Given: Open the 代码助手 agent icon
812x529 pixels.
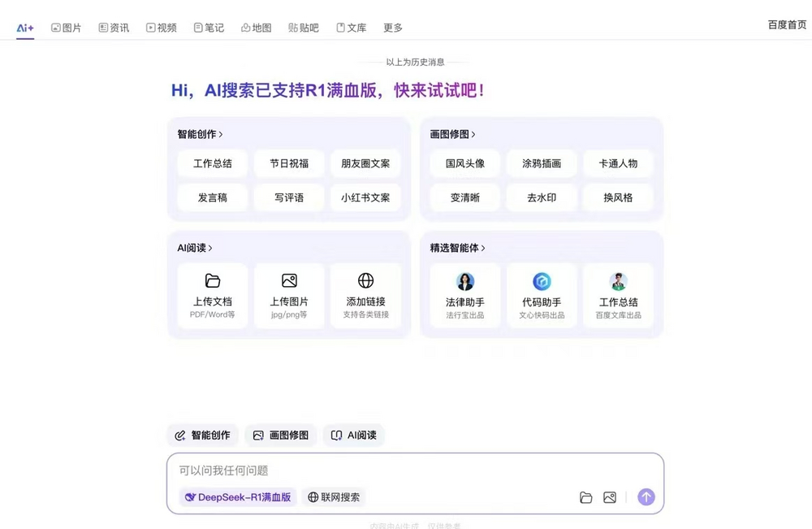Looking at the screenshot, I should [x=542, y=281].
